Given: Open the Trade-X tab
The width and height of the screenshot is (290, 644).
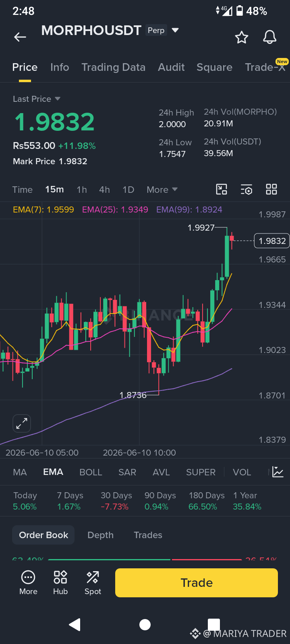Looking at the screenshot, I should click(x=265, y=67).
